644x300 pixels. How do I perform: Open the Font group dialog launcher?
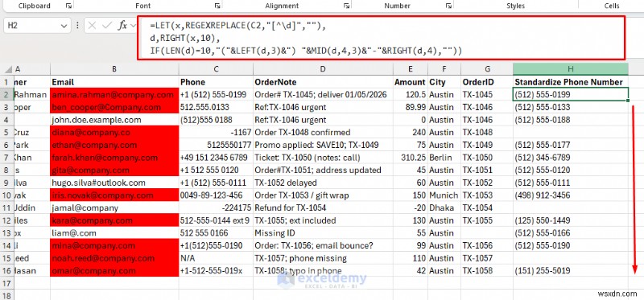click(x=217, y=6)
